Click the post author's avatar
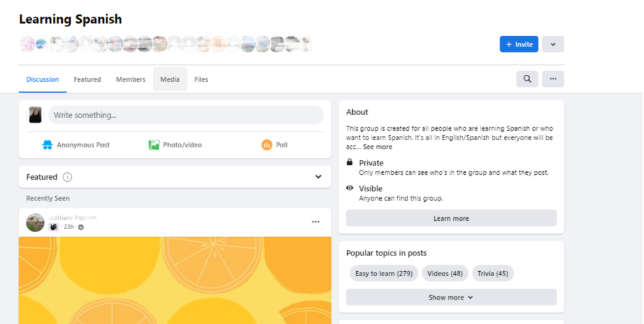644x324 pixels. (35, 222)
